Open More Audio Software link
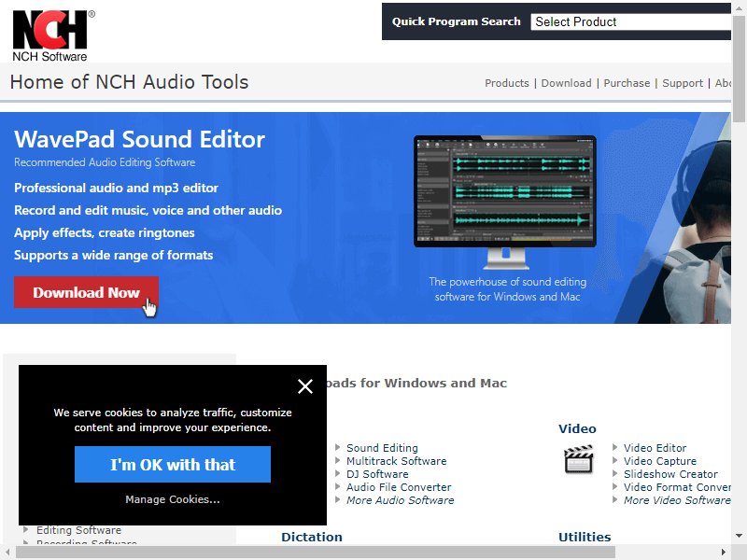Viewport: 747px width, 560px height. 401,500
